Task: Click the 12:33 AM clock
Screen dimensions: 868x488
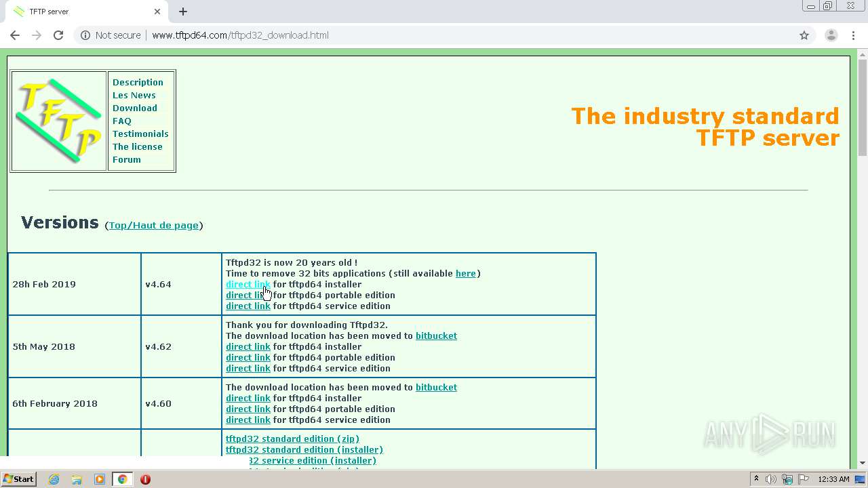Action: [x=833, y=479]
